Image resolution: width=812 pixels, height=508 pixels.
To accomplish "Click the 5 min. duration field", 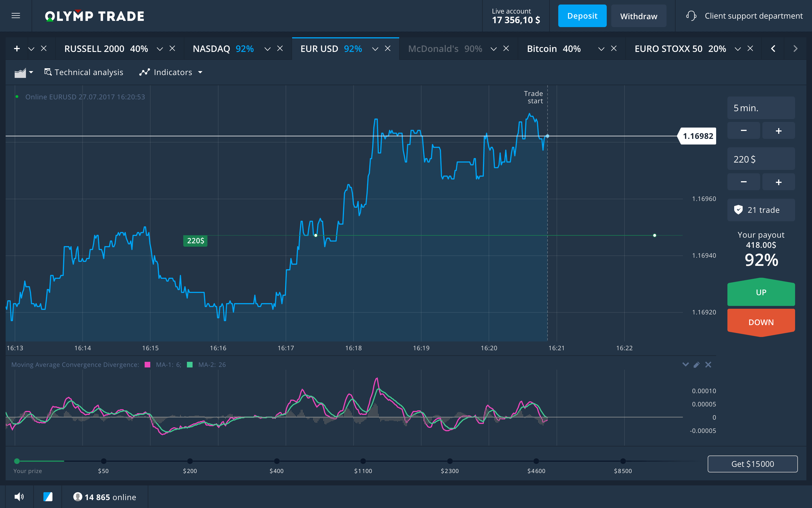I will coord(761,108).
